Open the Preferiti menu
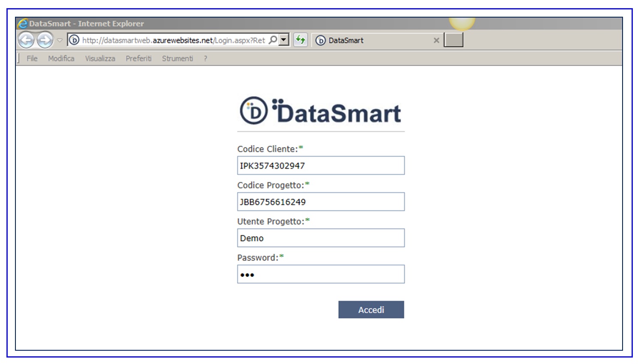Image resolution: width=641 pixels, height=364 pixels. coord(138,58)
